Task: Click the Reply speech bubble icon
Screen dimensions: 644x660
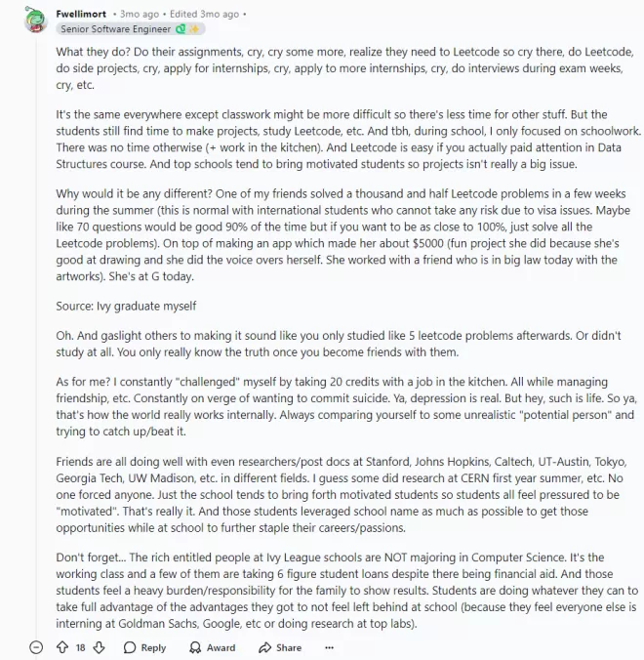Action: pos(130,647)
